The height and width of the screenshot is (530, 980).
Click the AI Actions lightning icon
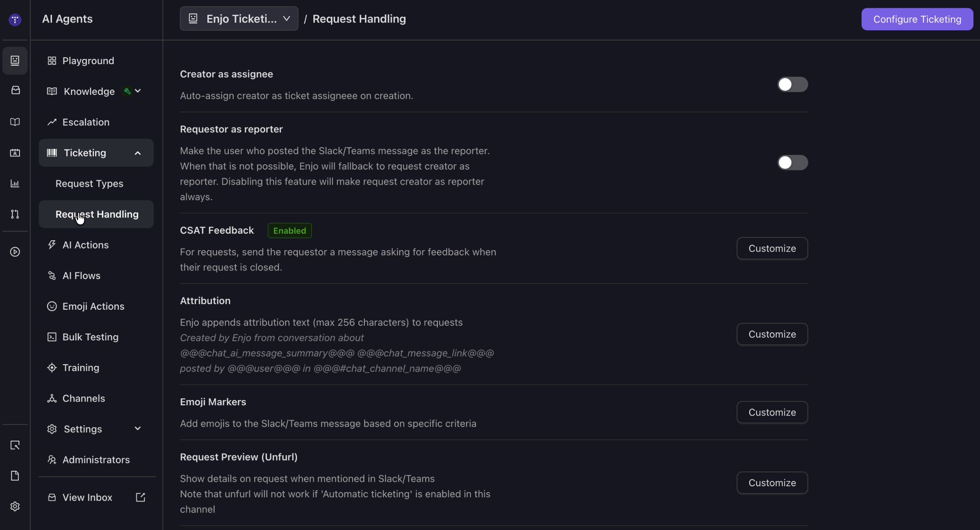point(52,245)
